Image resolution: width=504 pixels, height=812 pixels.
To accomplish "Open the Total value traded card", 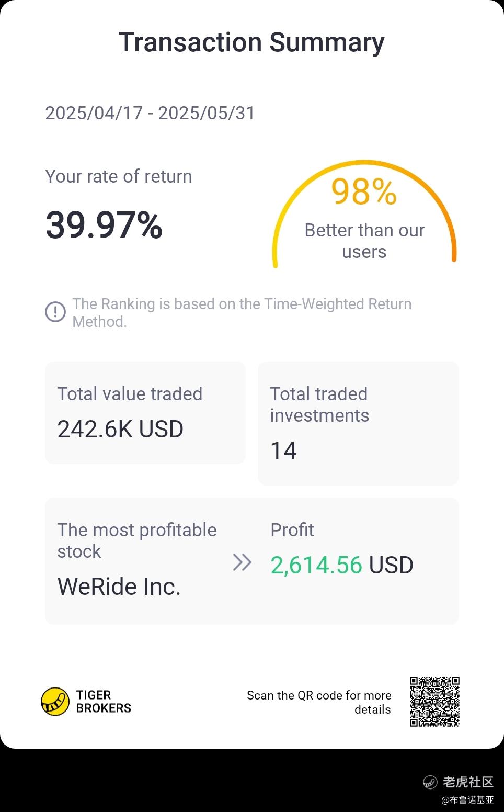I will coord(145,413).
